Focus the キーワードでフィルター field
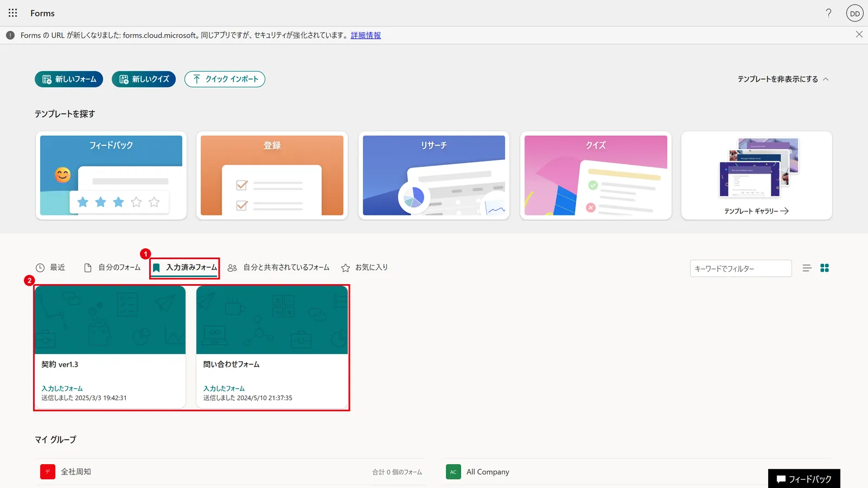 [x=741, y=268]
